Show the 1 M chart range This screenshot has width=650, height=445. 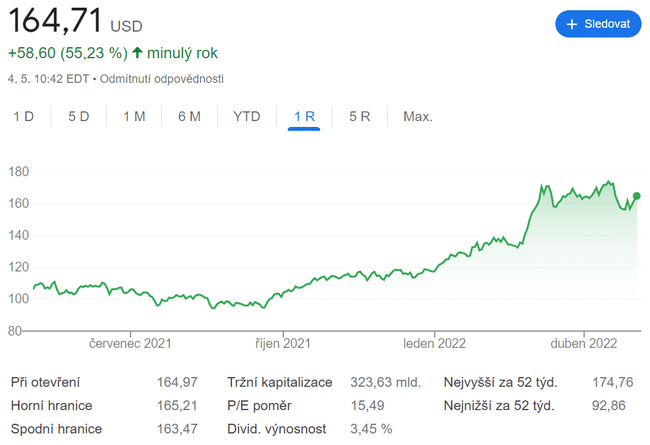(x=134, y=117)
